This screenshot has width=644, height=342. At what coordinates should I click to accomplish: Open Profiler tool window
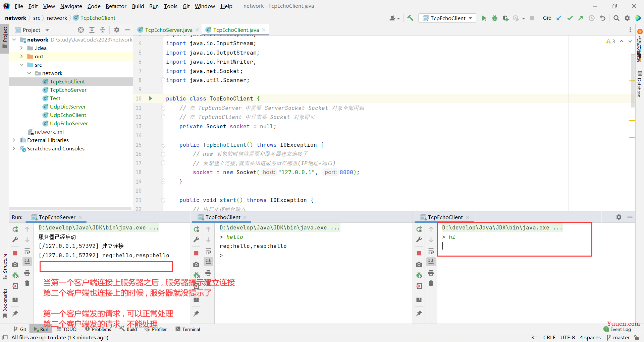pos(156,329)
